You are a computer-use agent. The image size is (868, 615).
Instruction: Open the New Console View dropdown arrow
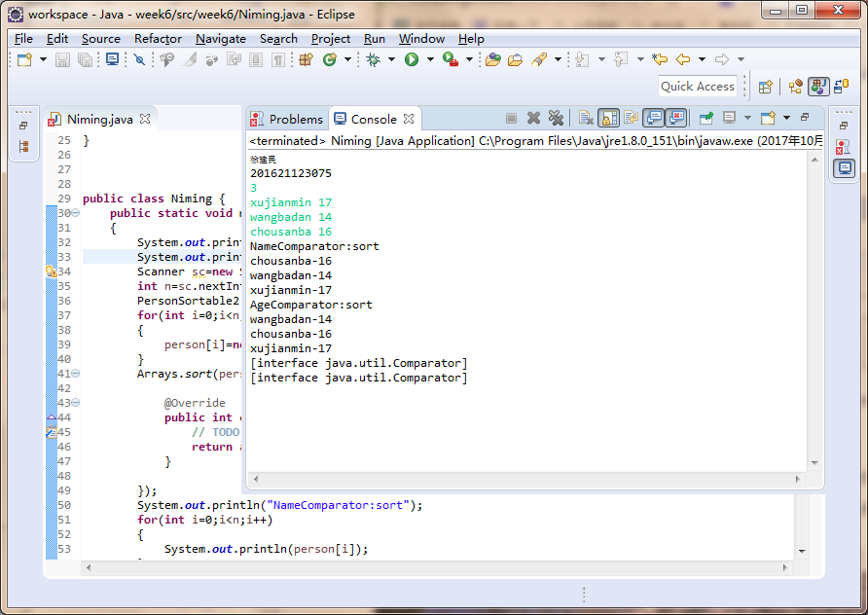[x=786, y=118]
